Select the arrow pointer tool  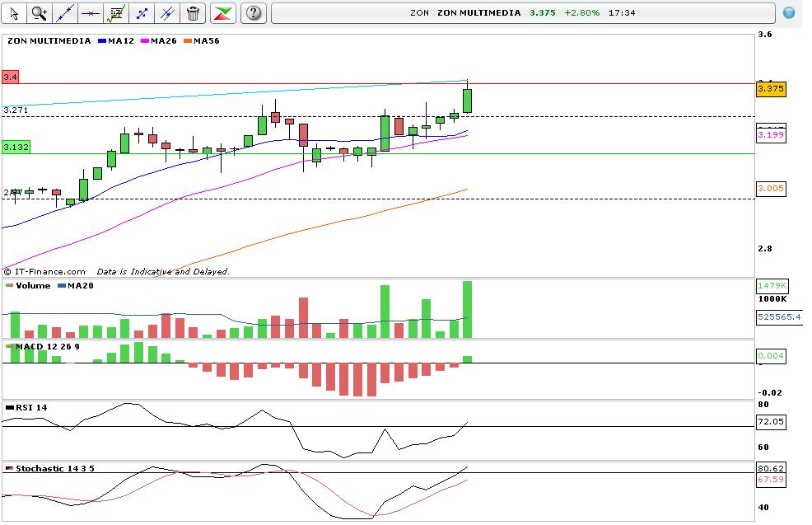pos(14,13)
